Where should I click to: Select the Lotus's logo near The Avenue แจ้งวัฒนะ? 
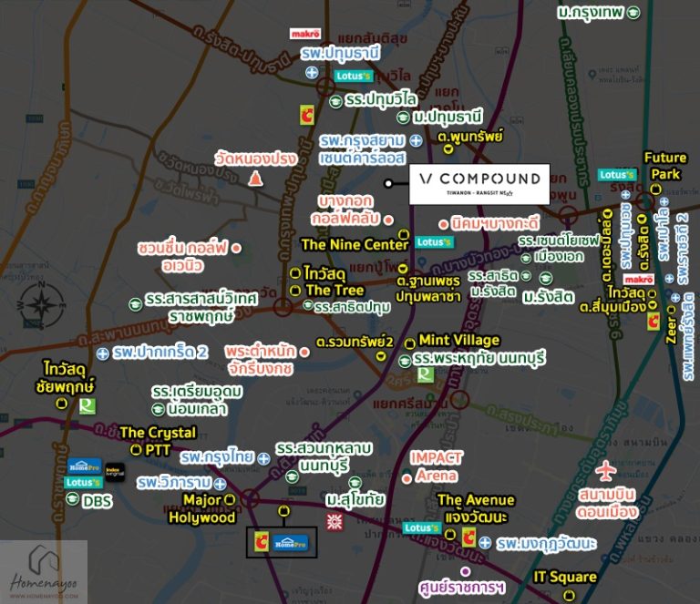point(422,527)
